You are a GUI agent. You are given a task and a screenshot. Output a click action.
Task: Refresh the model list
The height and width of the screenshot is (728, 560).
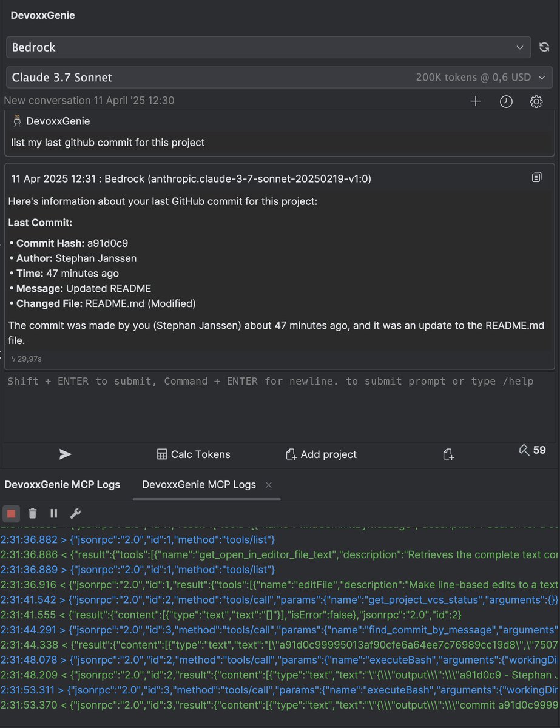click(544, 47)
